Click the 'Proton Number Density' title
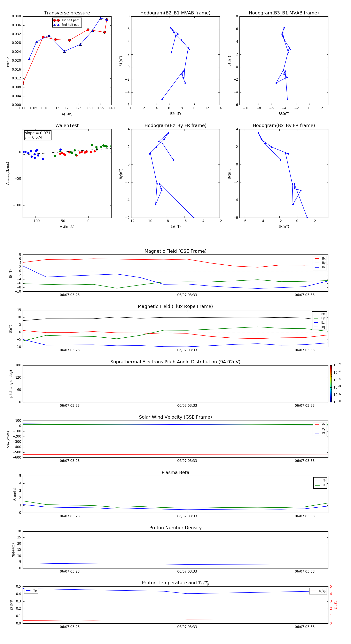 point(175,528)
